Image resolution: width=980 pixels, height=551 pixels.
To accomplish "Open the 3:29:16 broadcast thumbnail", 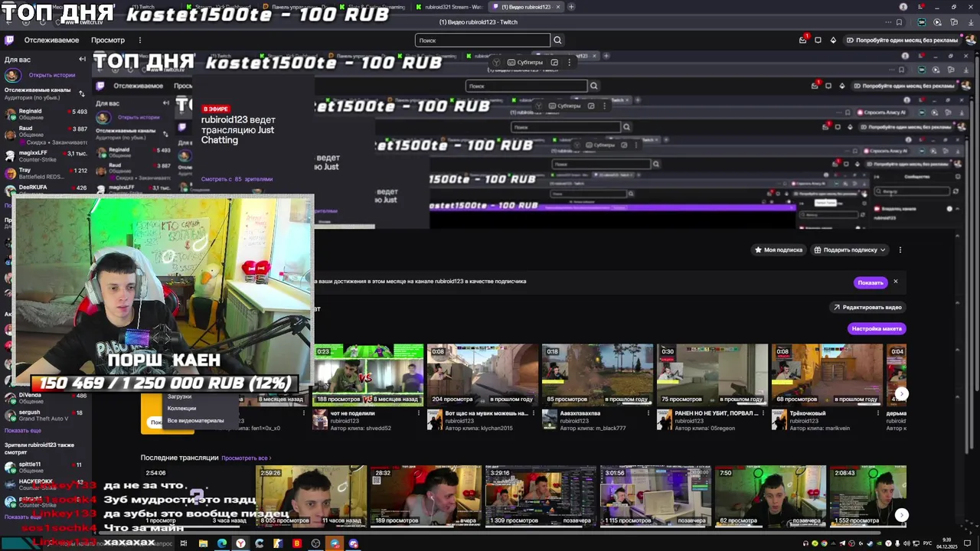I will [541, 496].
